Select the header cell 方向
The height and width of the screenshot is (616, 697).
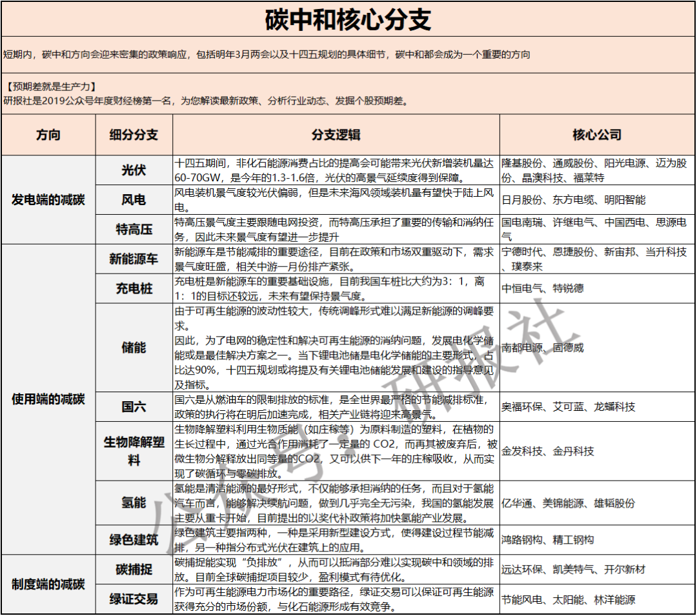point(48,135)
